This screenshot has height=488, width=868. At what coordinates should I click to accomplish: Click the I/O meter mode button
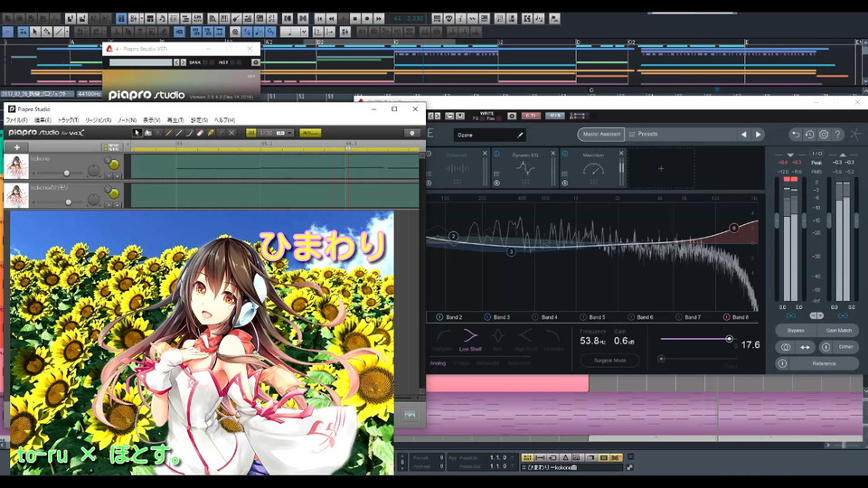(816, 154)
